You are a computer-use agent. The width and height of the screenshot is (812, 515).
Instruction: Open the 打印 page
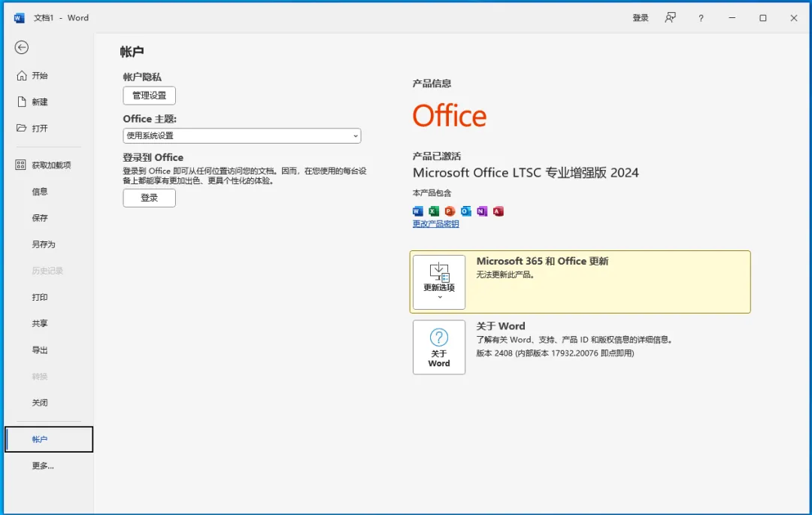pos(40,297)
